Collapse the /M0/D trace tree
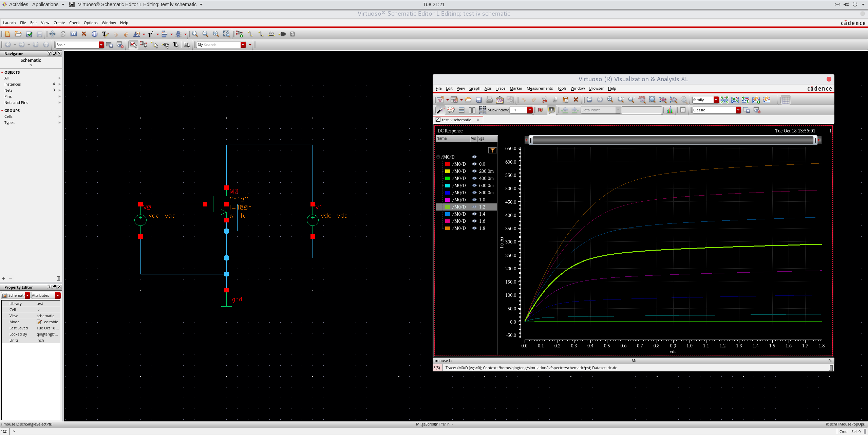This screenshot has height=435, width=868. click(438, 157)
